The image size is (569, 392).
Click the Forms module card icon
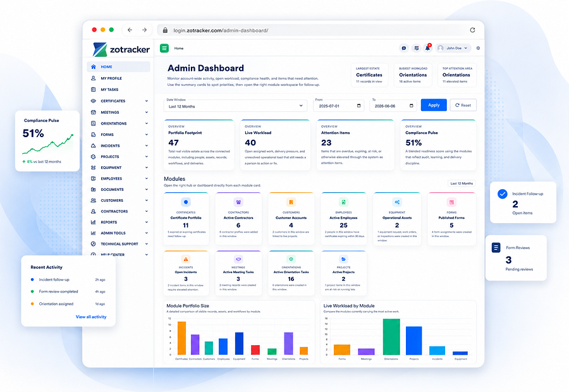pyautogui.click(x=451, y=202)
